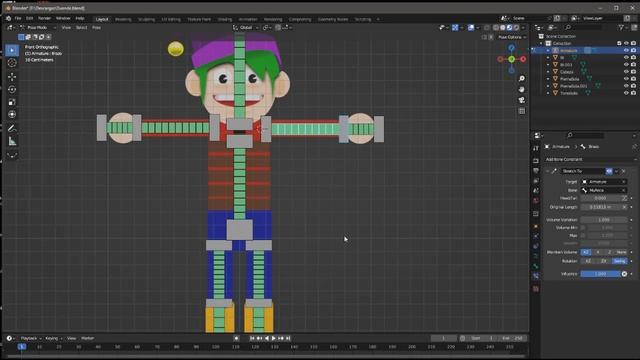Open the Select menu in viewport header
This screenshot has width=640, height=360.
tap(81, 27)
